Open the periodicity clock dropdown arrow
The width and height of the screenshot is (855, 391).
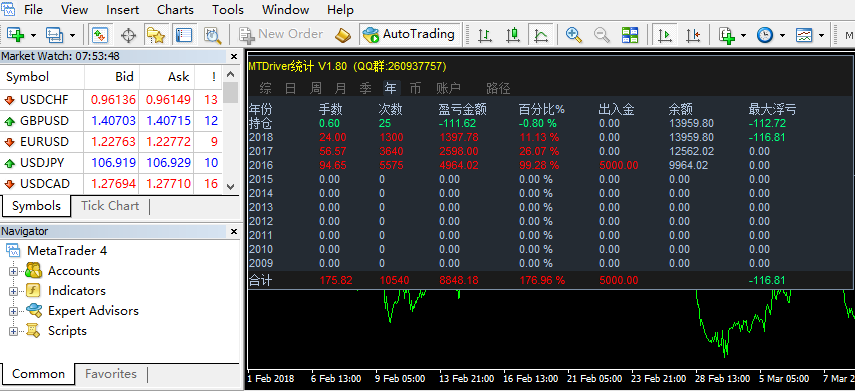click(782, 36)
